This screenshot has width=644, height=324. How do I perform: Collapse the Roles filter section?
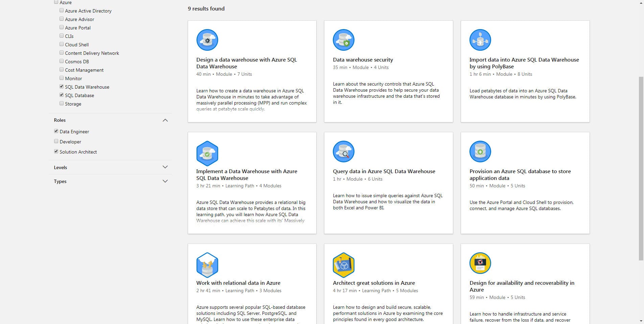click(x=165, y=120)
